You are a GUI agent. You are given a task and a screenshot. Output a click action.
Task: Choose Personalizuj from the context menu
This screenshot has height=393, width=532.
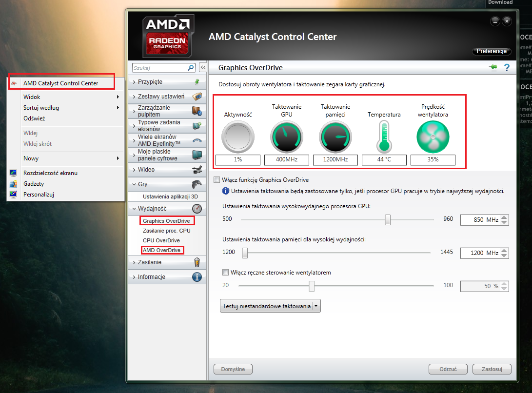39,195
